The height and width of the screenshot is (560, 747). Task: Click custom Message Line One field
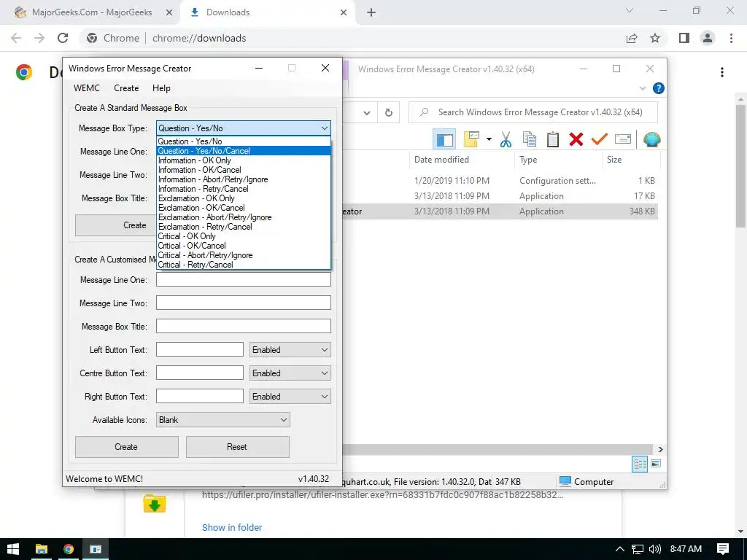click(244, 279)
